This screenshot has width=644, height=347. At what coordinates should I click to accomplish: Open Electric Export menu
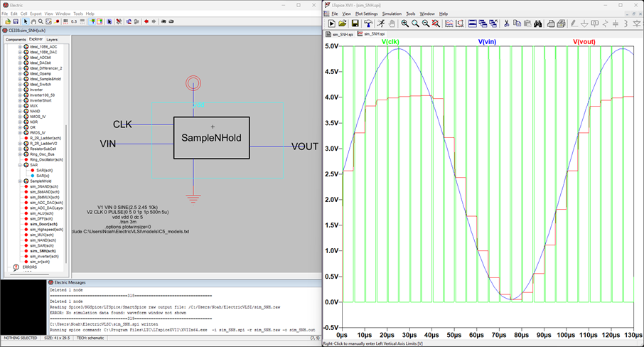pos(36,14)
